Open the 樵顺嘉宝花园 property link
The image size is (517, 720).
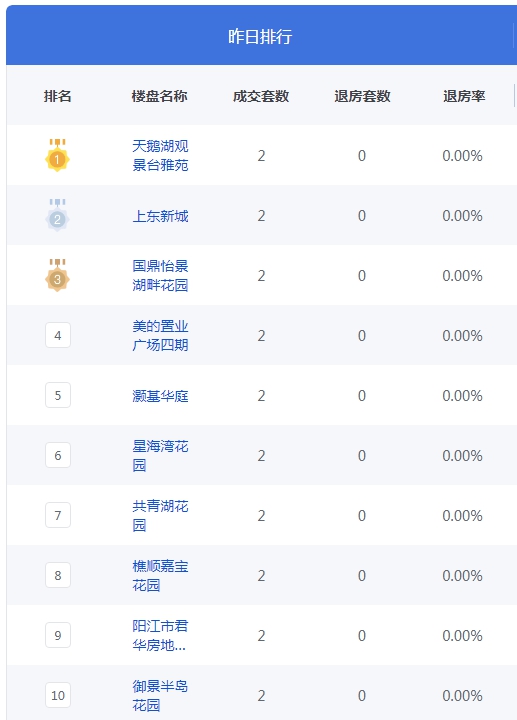point(160,576)
